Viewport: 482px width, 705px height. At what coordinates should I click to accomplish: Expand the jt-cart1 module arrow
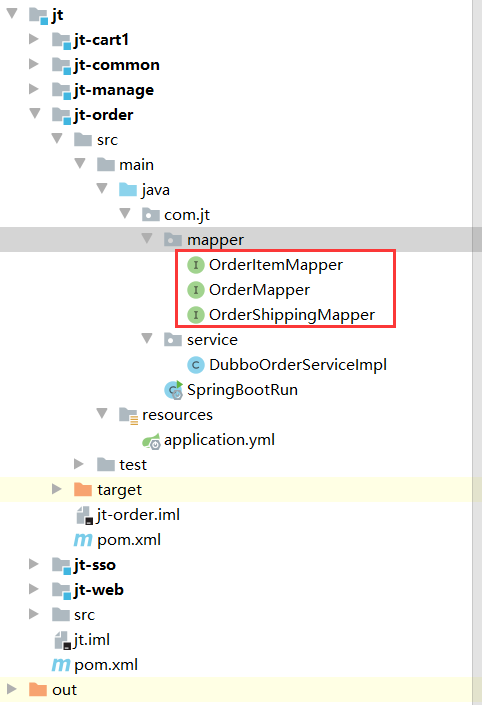(x=34, y=39)
